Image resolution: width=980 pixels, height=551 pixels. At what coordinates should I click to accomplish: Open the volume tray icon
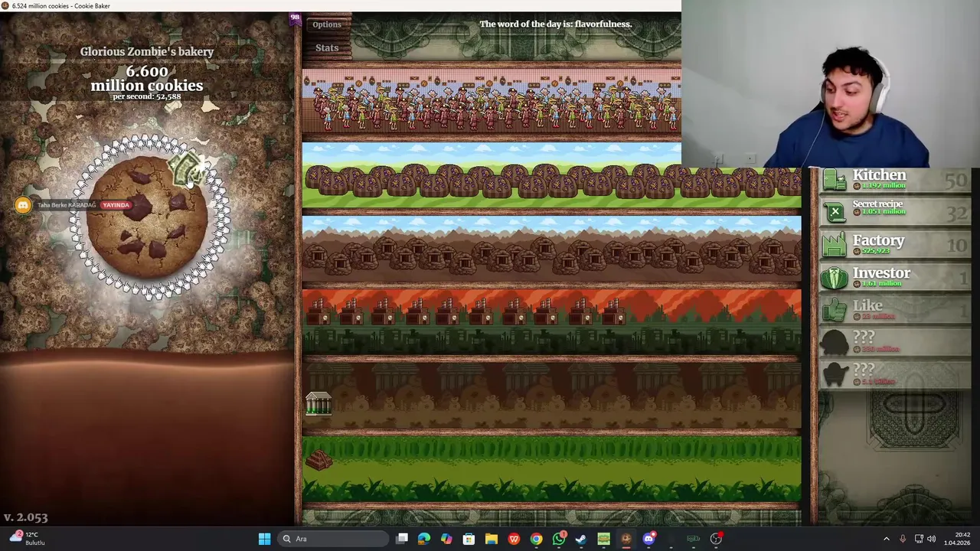click(932, 539)
